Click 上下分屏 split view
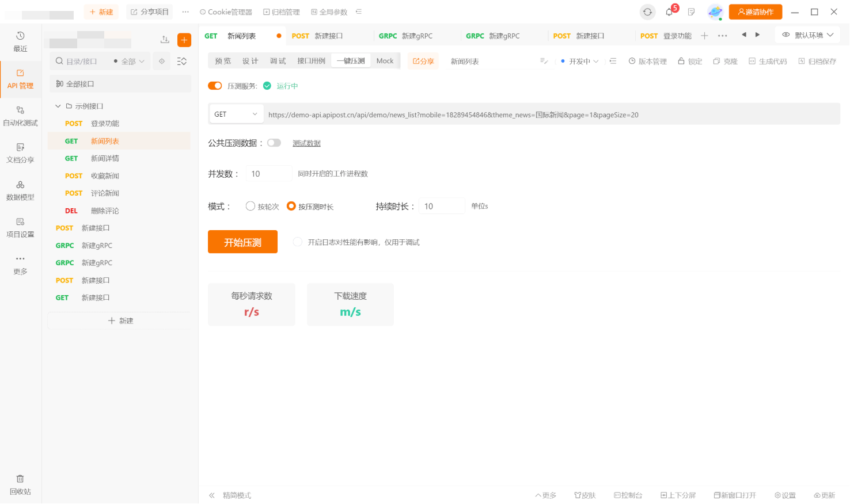 (x=678, y=495)
